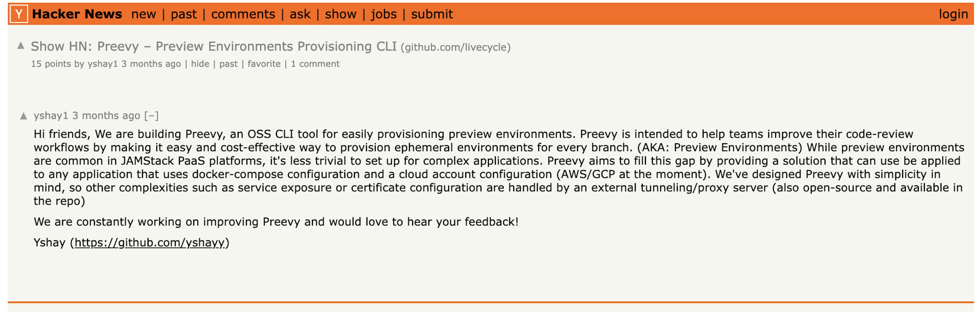
Task: Switch to the 'show' section
Action: 340,15
